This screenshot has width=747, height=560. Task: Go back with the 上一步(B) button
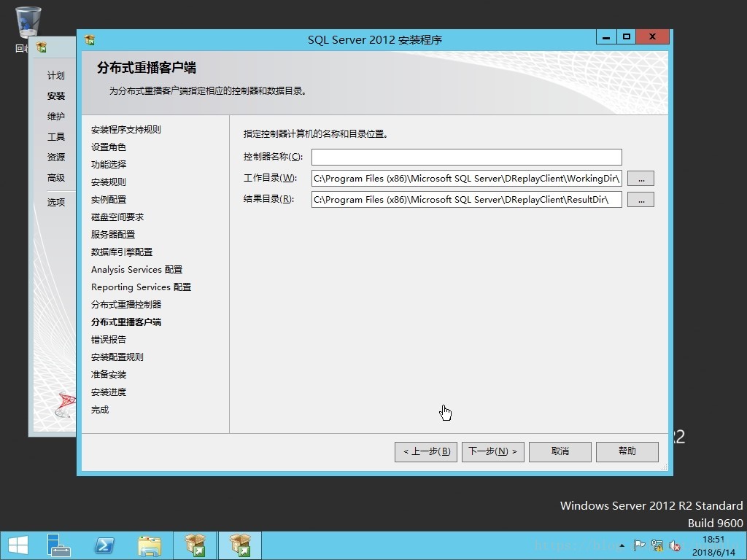click(x=426, y=451)
